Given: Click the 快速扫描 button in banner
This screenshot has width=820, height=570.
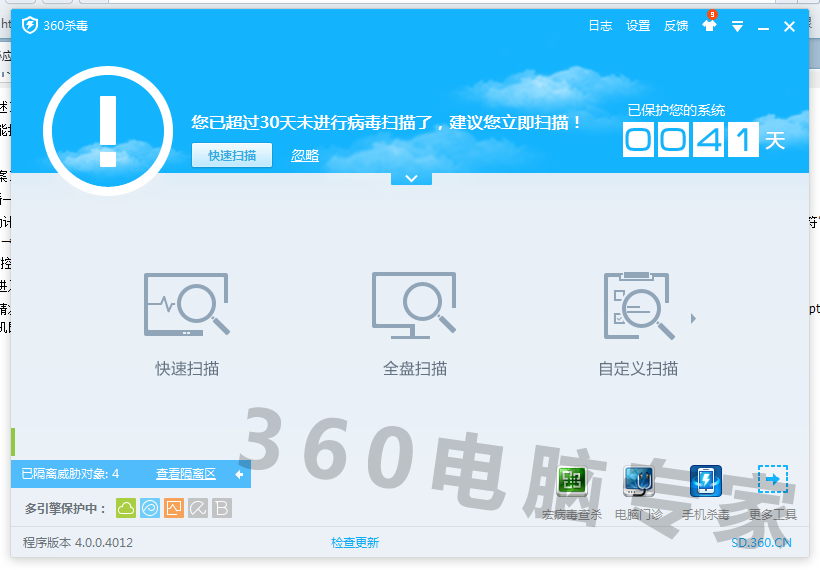Looking at the screenshot, I should 232,155.
